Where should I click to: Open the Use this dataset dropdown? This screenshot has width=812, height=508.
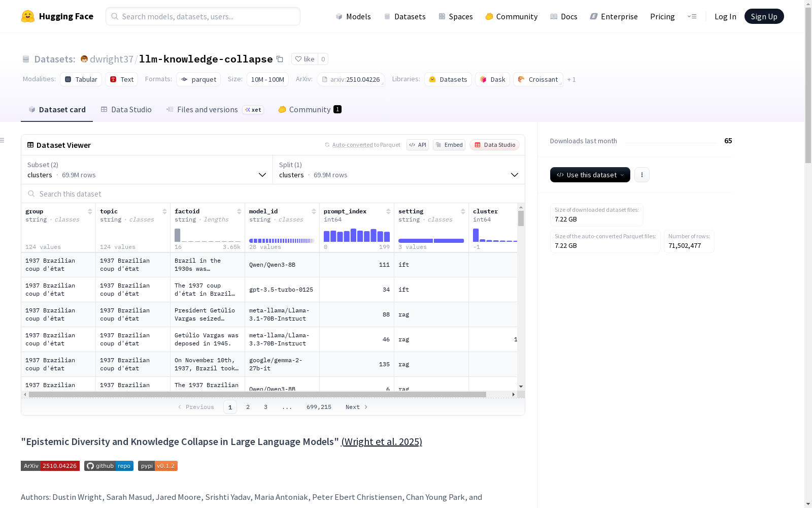[590, 175]
